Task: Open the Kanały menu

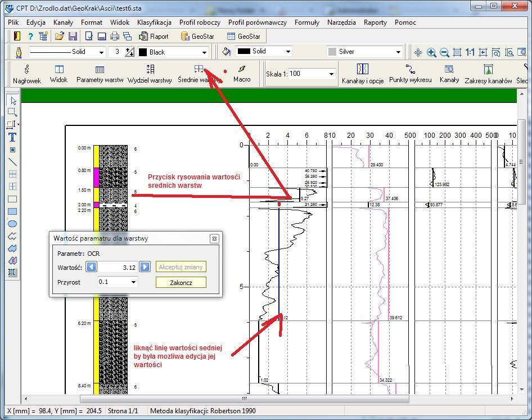Action: 63,22
